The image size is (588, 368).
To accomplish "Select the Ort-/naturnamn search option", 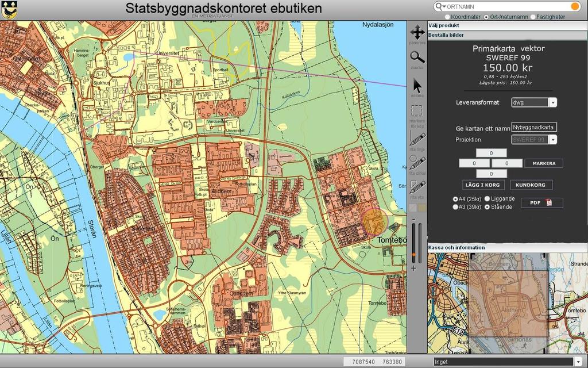I will pyautogui.click(x=486, y=17).
